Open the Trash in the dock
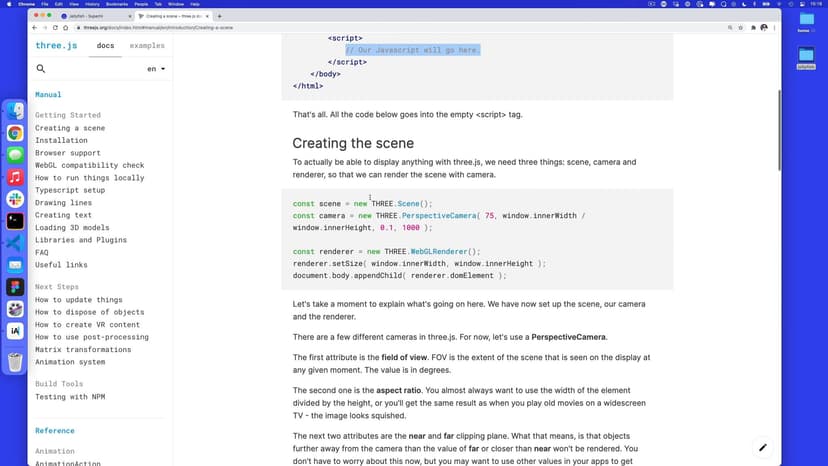The width and height of the screenshot is (828, 466). coord(15,362)
